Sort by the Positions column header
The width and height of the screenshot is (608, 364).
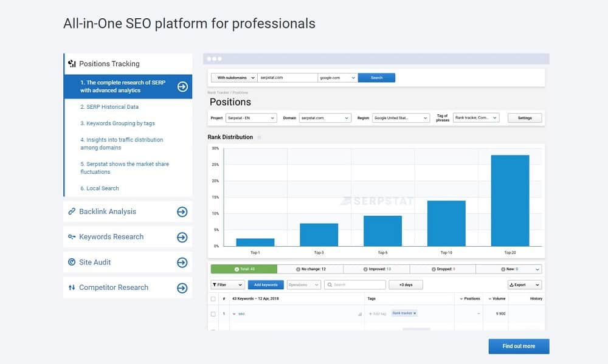click(x=469, y=298)
